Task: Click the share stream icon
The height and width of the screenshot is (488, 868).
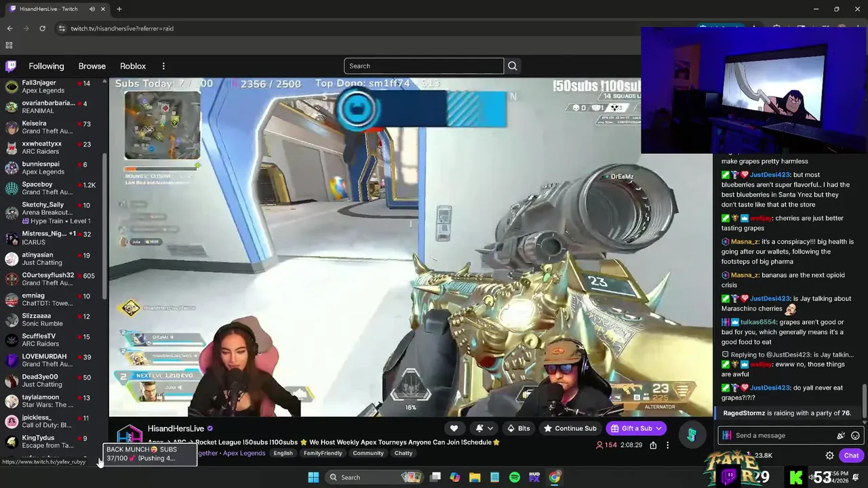Action: (653, 445)
